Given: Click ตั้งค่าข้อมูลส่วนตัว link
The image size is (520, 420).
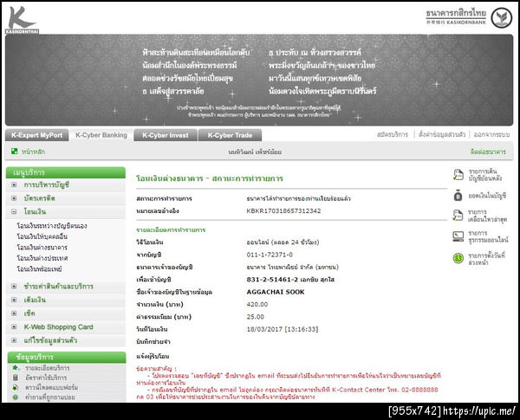Looking at the screenshot, I should coord(442,134).
